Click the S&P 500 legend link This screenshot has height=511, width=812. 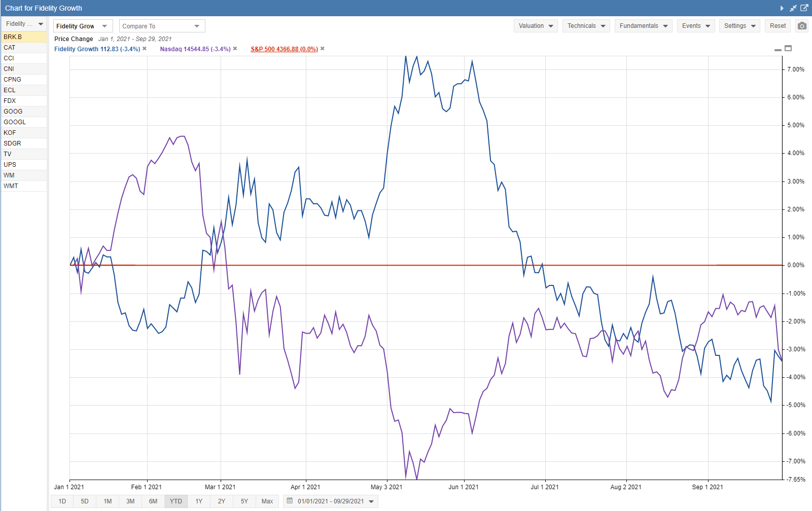click(284, 49)
